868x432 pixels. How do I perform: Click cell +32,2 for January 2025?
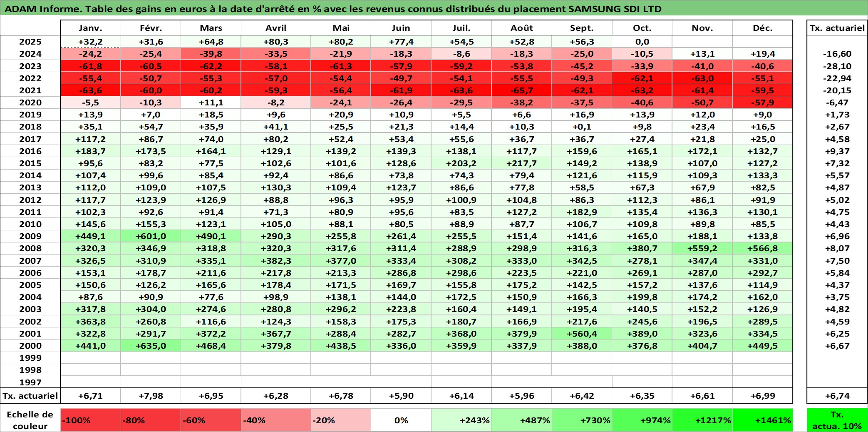pos(91,42)
